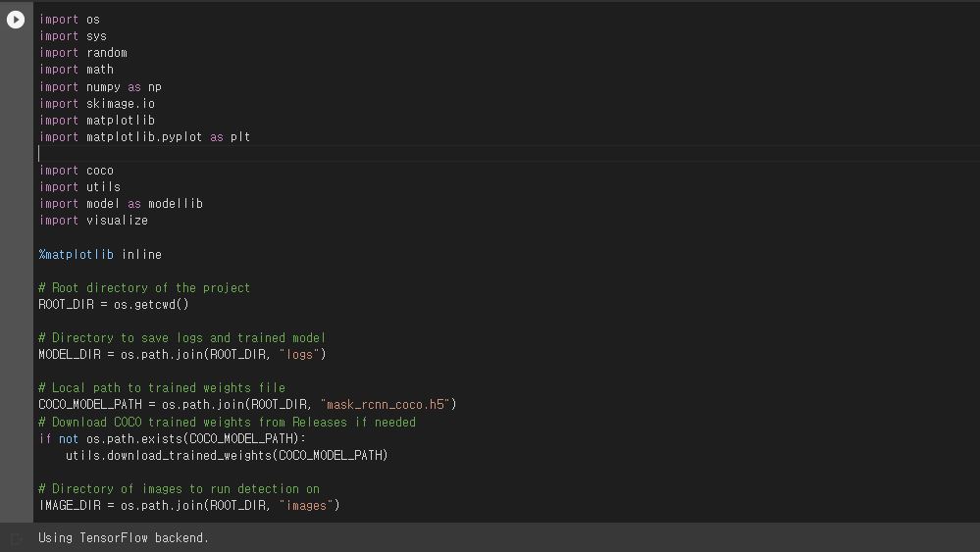
Task: Click the line "import visualize"
Action: [x=93, y=221]
